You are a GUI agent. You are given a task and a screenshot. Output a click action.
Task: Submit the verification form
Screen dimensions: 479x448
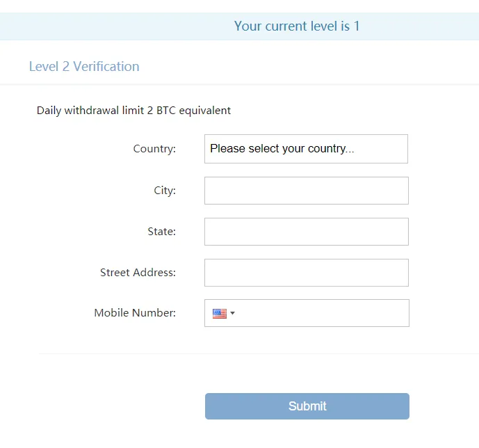(x=307, y=406)
